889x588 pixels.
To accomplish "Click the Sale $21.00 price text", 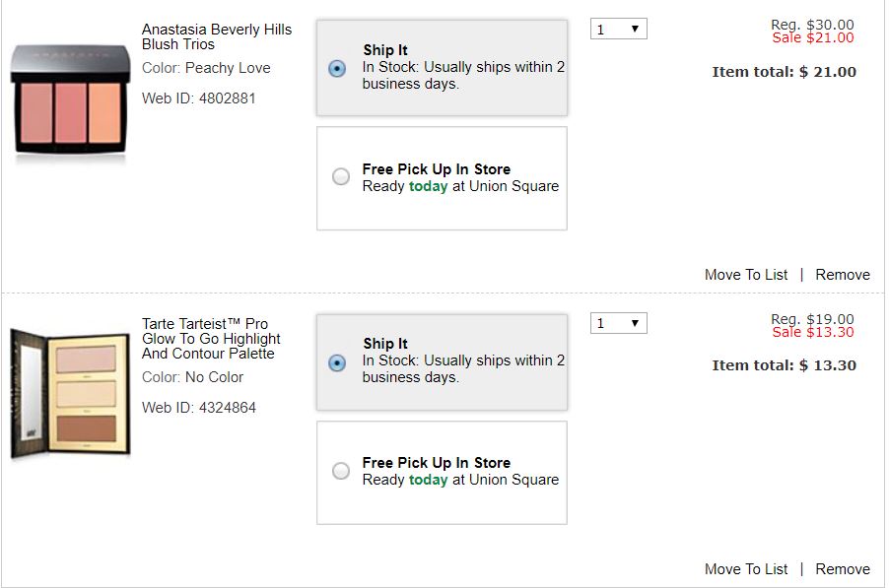I will click(812, 38).
